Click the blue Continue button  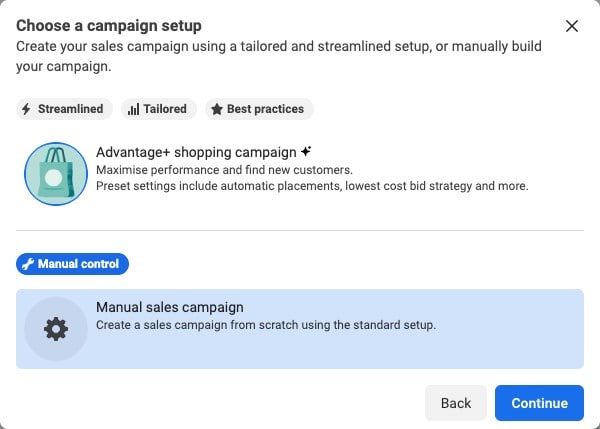pos(540,403)
